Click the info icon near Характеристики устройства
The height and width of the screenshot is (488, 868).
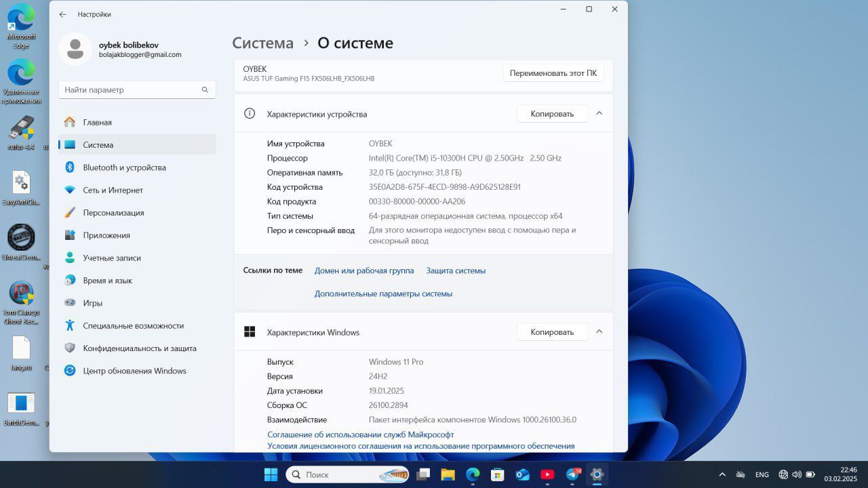[250, 113]
